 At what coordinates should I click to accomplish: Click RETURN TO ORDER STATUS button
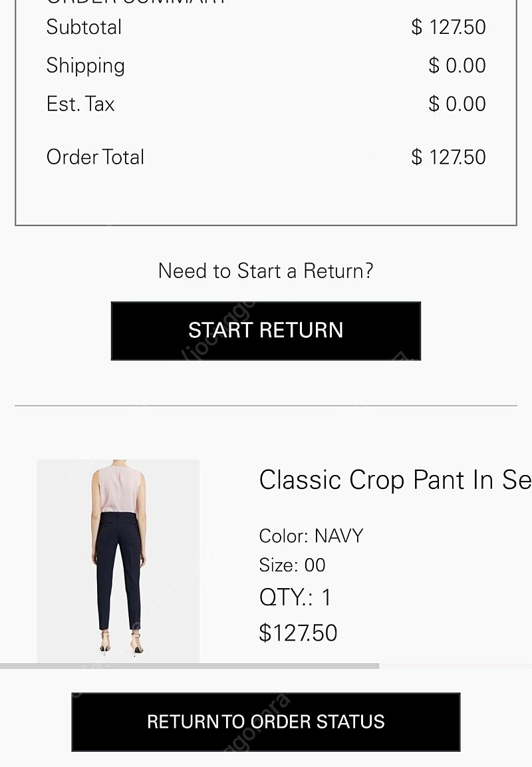pos(265,722)
